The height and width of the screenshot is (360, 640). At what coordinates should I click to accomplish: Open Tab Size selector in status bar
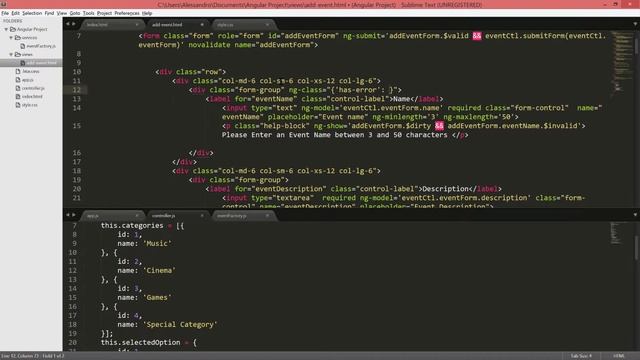point(581,356)
